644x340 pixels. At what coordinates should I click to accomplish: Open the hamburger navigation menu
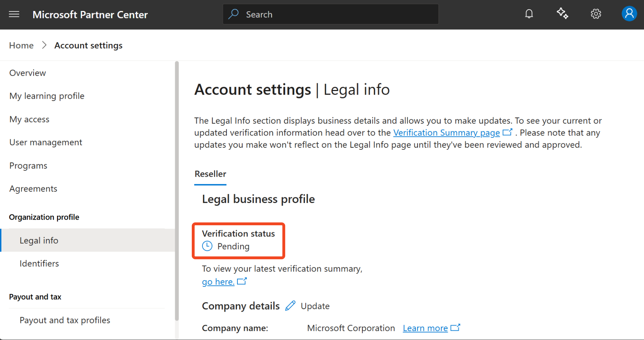click(14, 15)
